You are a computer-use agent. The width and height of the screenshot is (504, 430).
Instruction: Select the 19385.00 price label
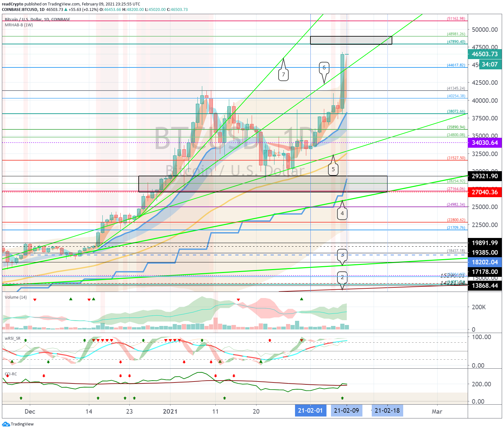485,252
